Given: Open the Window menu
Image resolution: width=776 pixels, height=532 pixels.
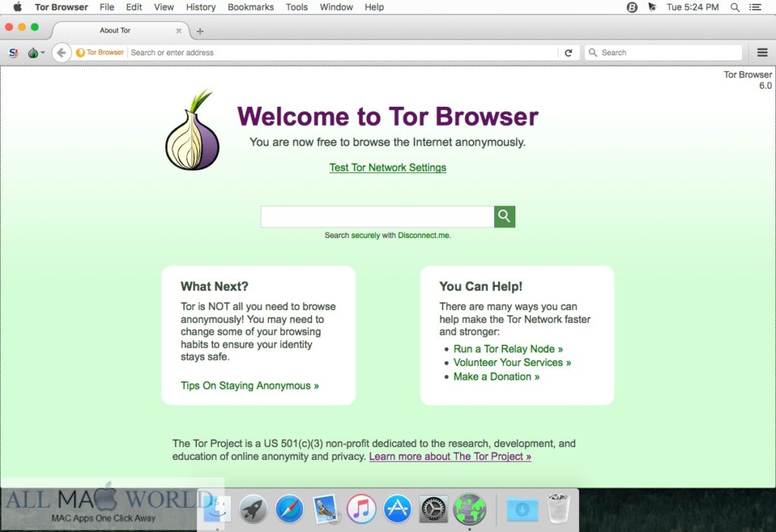Looking at the screenshot, I should pos(336,7).
